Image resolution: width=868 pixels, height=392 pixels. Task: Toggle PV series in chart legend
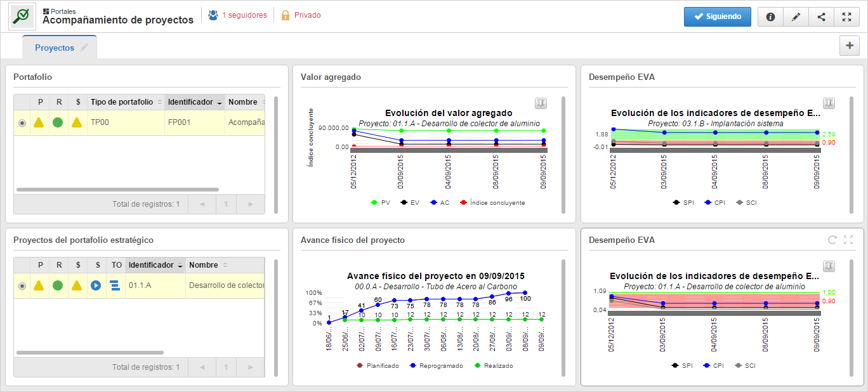coord(380,203)
